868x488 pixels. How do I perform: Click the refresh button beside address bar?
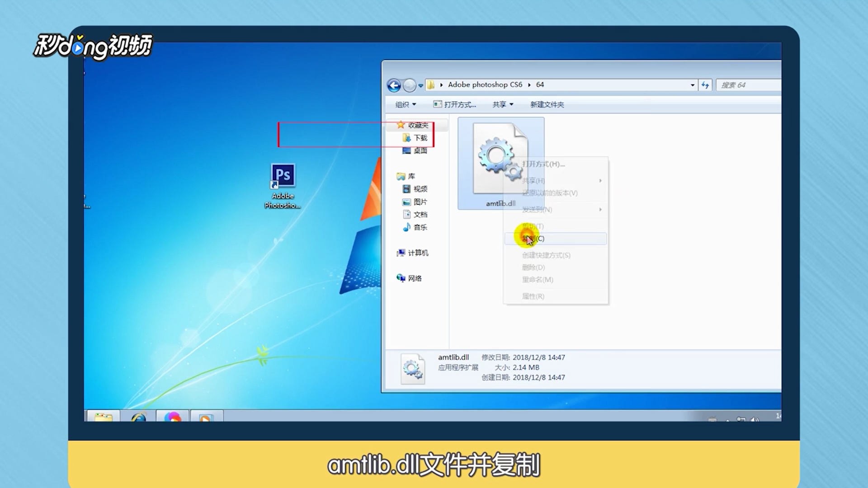tap(705, 85)
